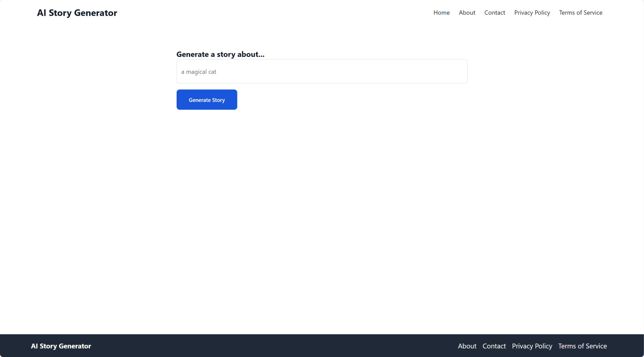
Task: Open Privacy Policy link in the footer
Action: [532, 346]
